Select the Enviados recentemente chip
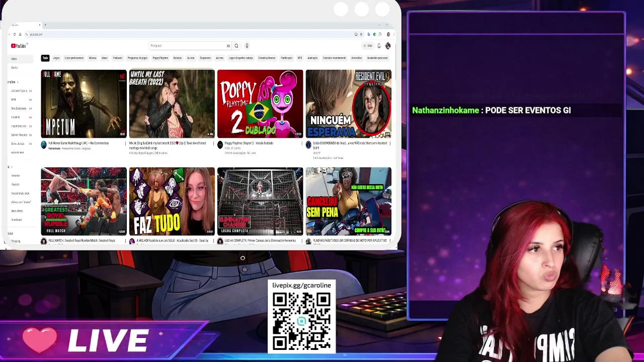Screen dimensions: 644x362 point(334,58)
